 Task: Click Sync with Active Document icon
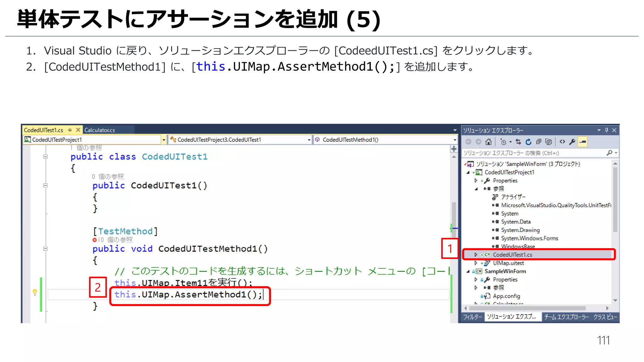point(518,142)
